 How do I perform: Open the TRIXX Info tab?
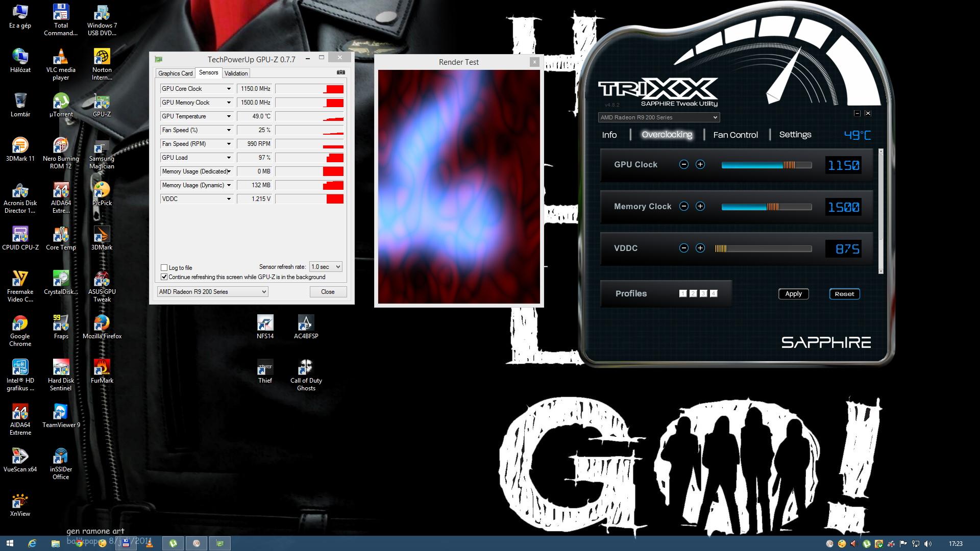pos(609,135)
